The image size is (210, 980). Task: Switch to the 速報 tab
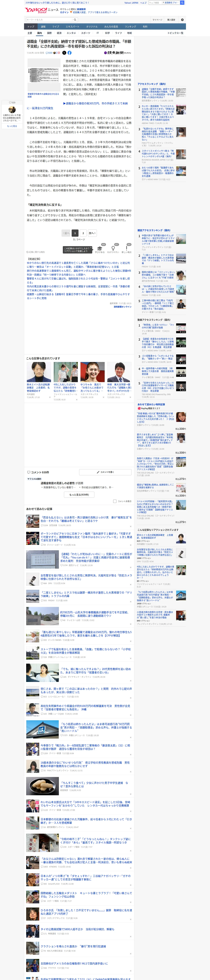(x=43, y=27)
